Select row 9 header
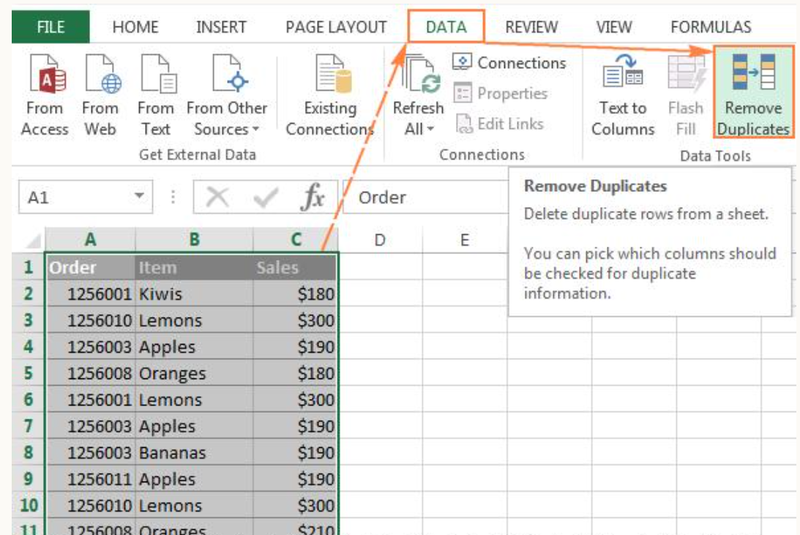Viewport: 800px width, 535px height. [x=28, y=479]
